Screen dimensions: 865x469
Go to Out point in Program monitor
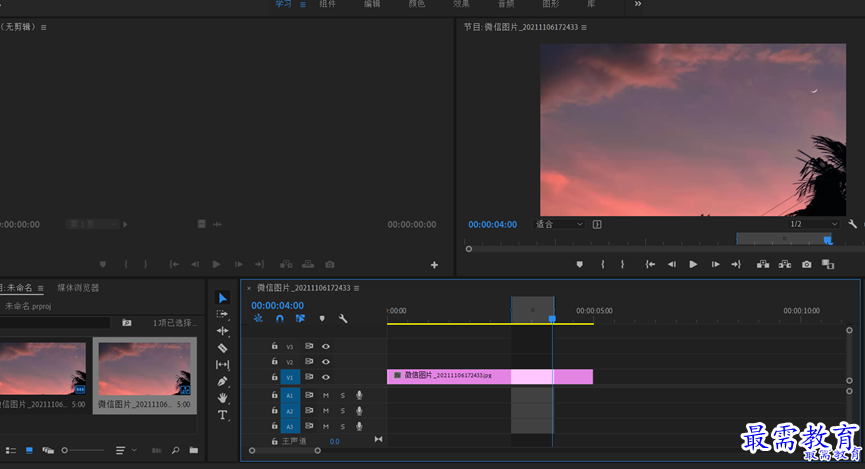(736, 264)
